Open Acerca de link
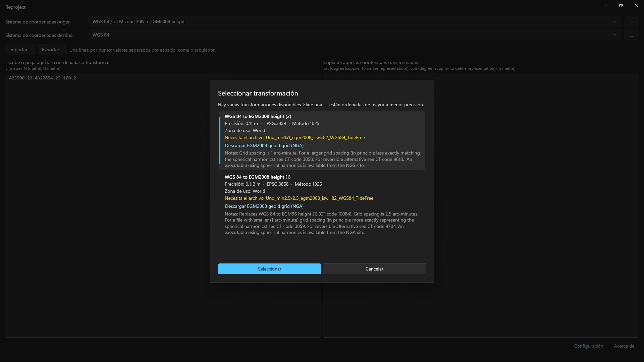The width and height of the screenshot is (644, 362). (x=624, y=346)
